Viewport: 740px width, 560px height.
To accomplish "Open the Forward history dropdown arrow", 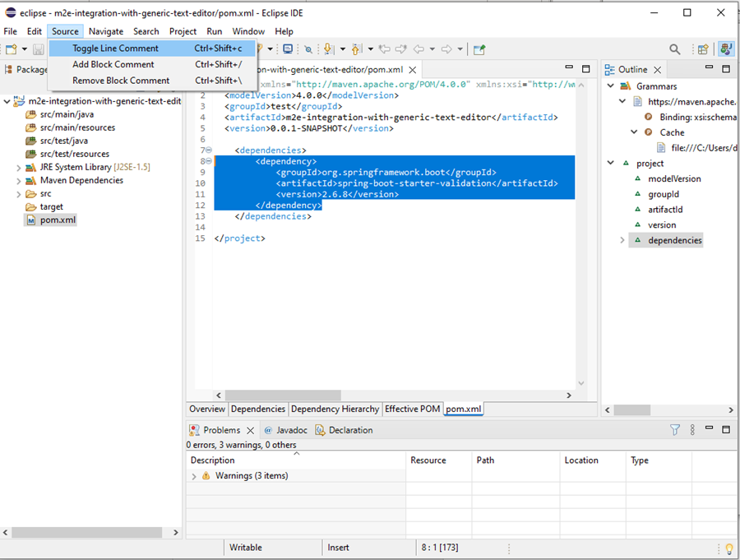I will (460, 49).
